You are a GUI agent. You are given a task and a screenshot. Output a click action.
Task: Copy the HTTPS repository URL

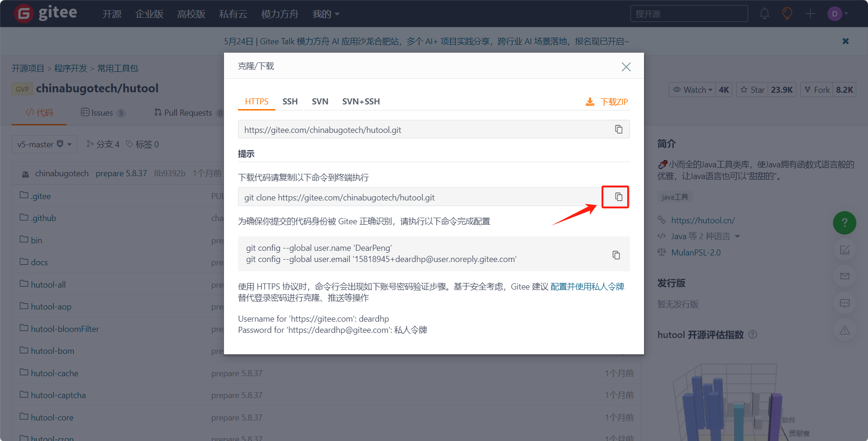click(x=619, y=129)
